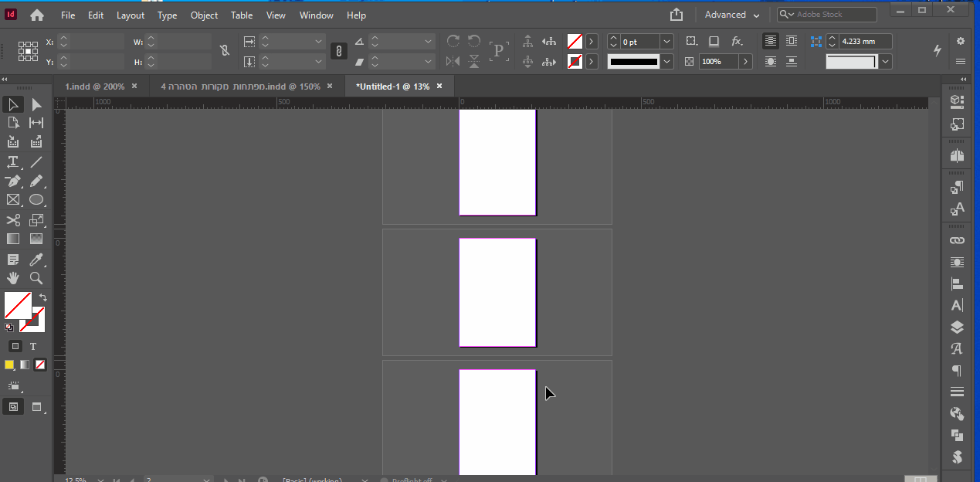This screenshot has width=980, height=482.
Task: Toggle constrain proportions for scaling link
Action: point(338,51)
